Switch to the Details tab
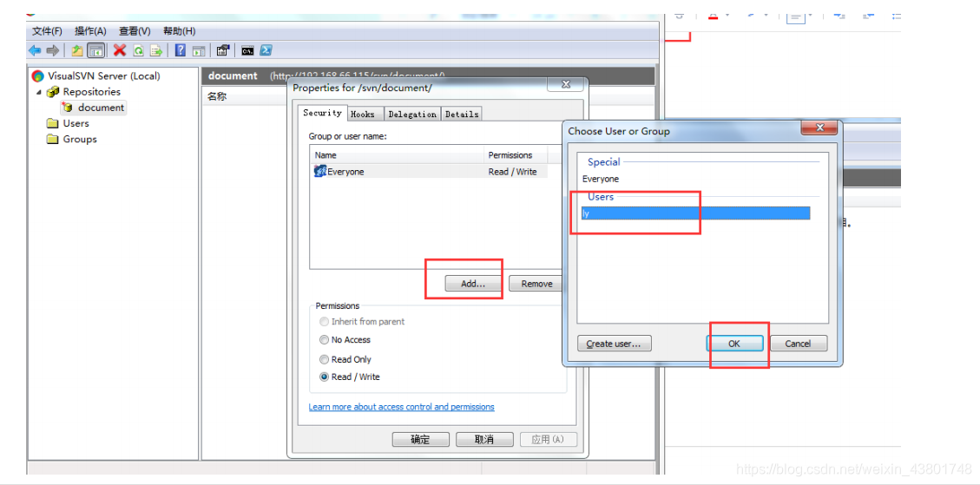 coord(462,115)
